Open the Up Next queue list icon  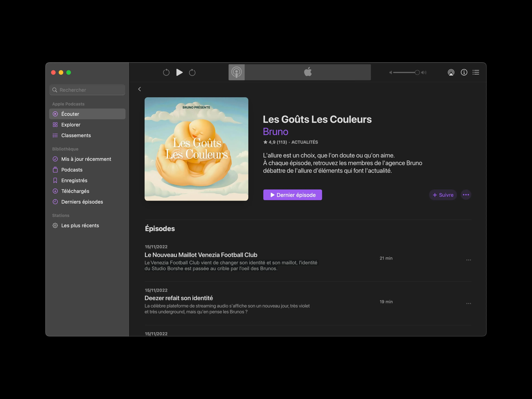[476, 72]
